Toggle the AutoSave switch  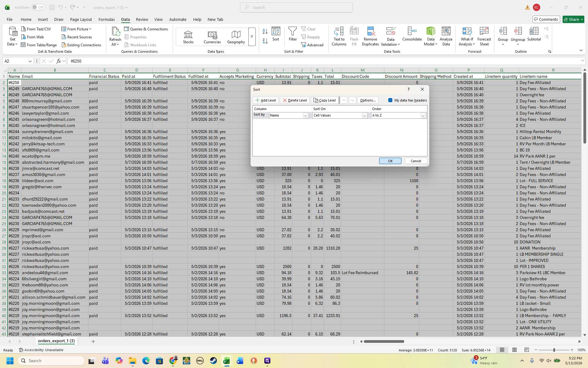click(x=38, y=7)
